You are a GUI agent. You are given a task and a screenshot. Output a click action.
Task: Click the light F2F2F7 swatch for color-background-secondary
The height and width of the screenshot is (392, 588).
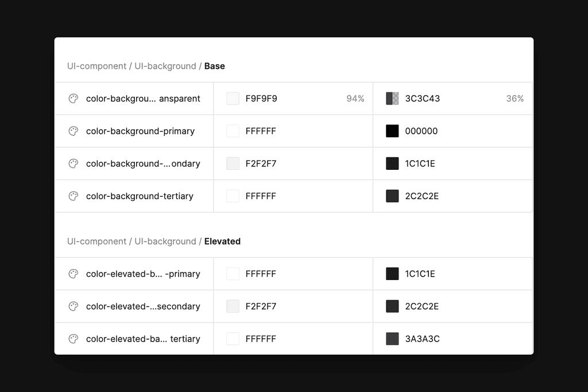tap(232, 164)
